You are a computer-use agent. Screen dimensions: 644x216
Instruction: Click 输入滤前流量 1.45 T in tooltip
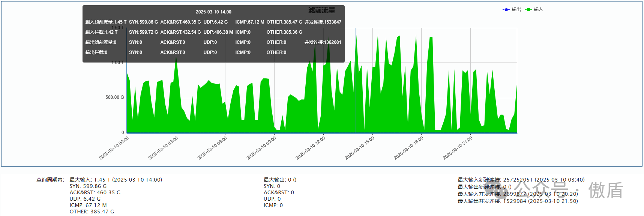(x=106, y=22)
